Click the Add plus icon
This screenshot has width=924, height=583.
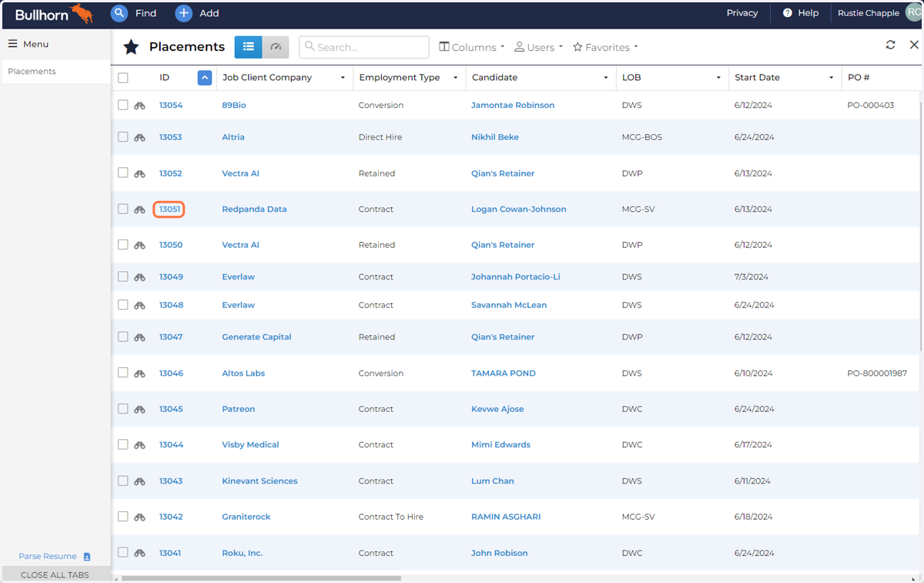(x=183, y=13)
